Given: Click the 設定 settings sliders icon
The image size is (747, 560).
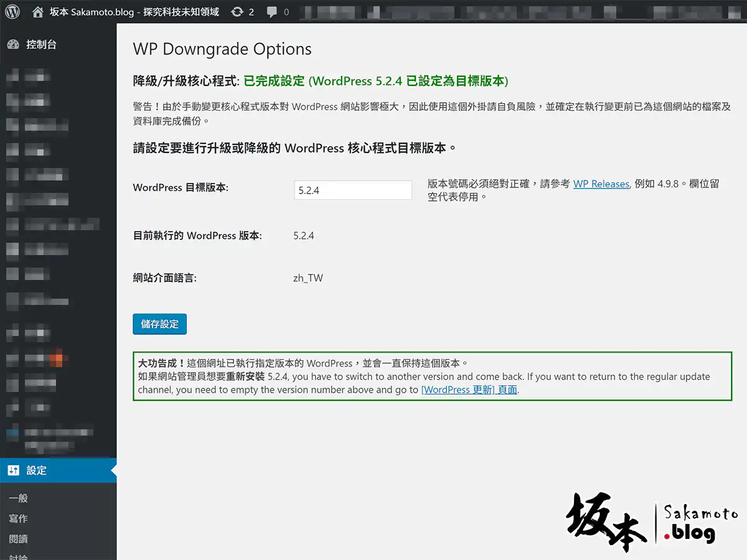Looking at the screenshot, I should click(13, 470).
